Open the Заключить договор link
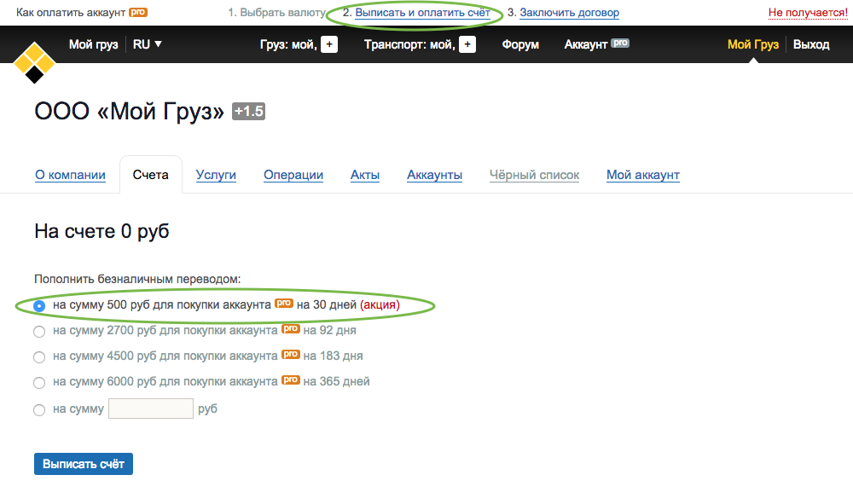The height and width of the screenshot is (504, 853). click(x=569, y=13)
